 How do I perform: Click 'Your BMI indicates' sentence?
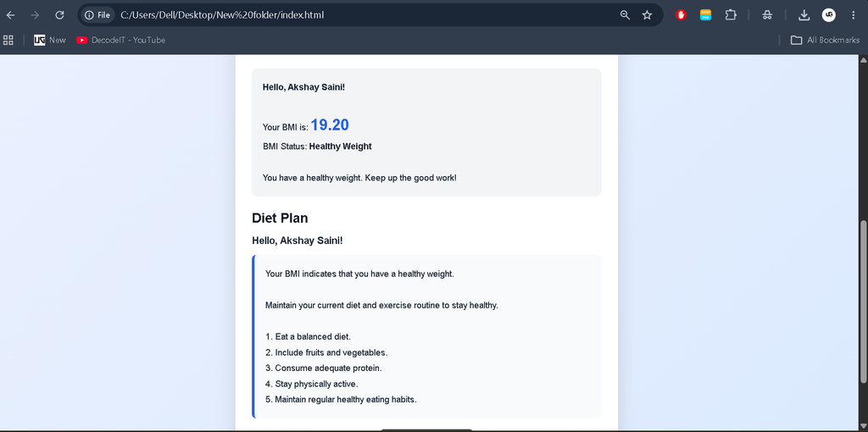(x=359, y=274)
